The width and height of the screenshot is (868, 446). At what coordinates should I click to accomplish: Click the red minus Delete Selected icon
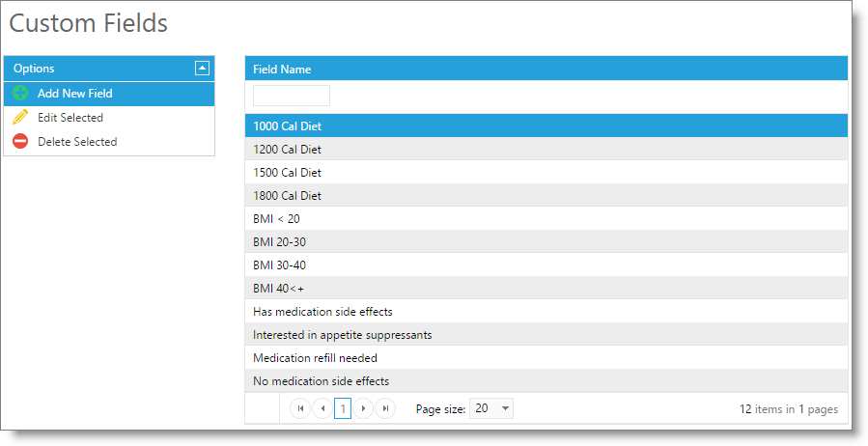pos(20,141)
